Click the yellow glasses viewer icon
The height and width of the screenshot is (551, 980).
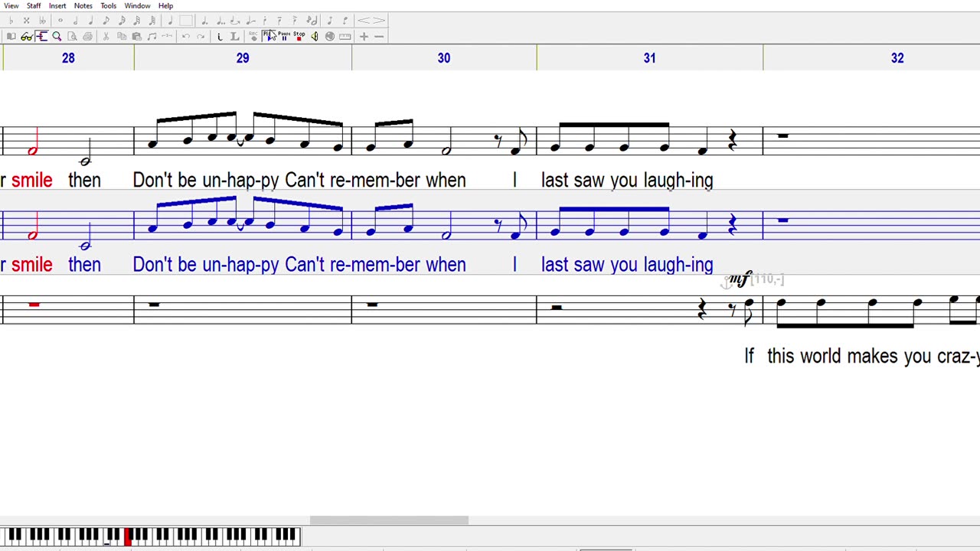pos(27,36)
